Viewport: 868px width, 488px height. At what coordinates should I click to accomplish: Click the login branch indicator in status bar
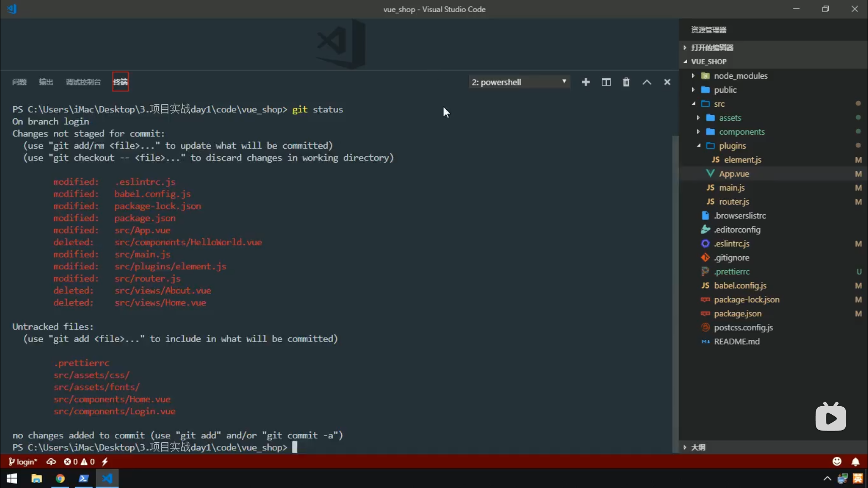(x=23, y=461)
